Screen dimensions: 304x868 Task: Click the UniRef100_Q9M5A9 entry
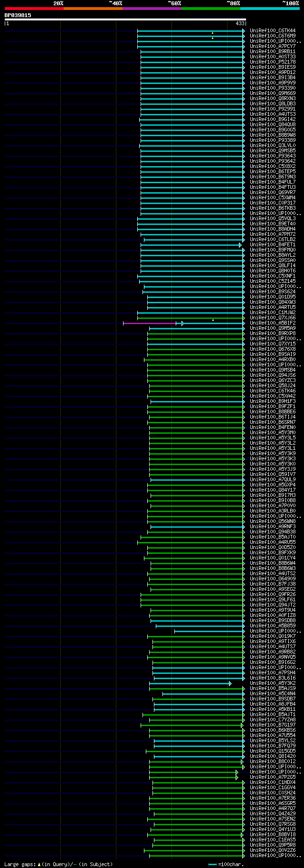(273, 328)
